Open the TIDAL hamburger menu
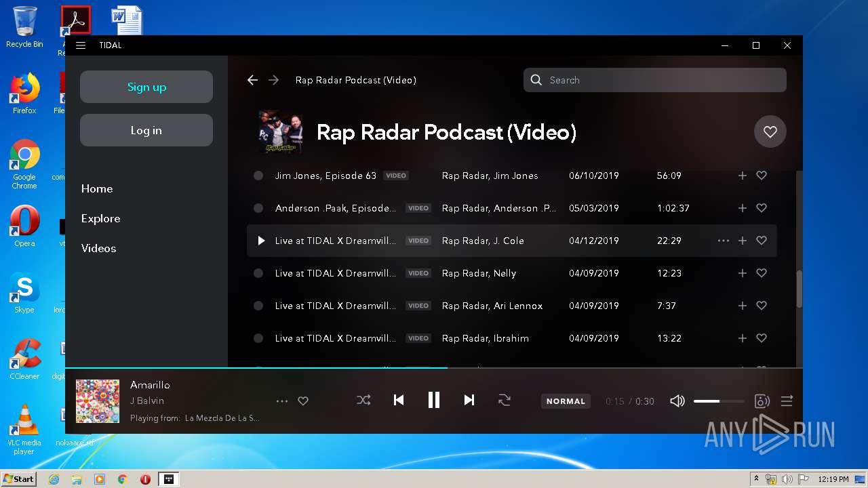868x488 pixels. tap(81, 45)
